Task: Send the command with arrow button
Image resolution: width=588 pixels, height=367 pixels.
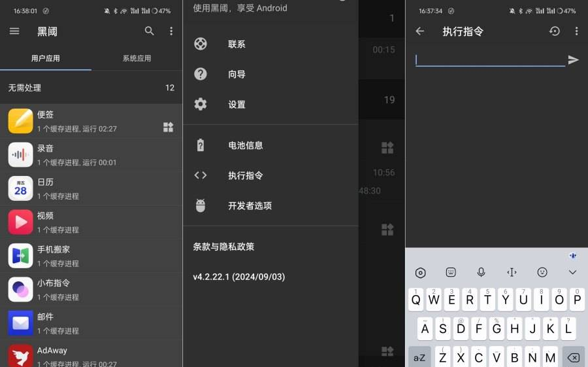Action: (x=574, y=60)
